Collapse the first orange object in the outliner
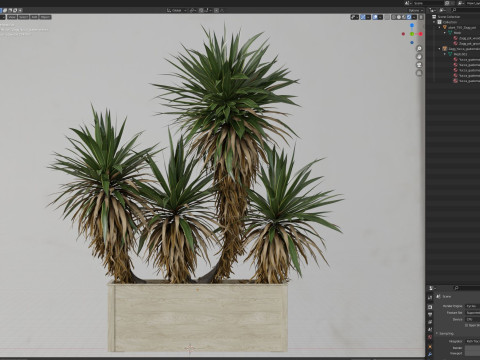The height and width of the screenshot is (360, 480). 440,27
